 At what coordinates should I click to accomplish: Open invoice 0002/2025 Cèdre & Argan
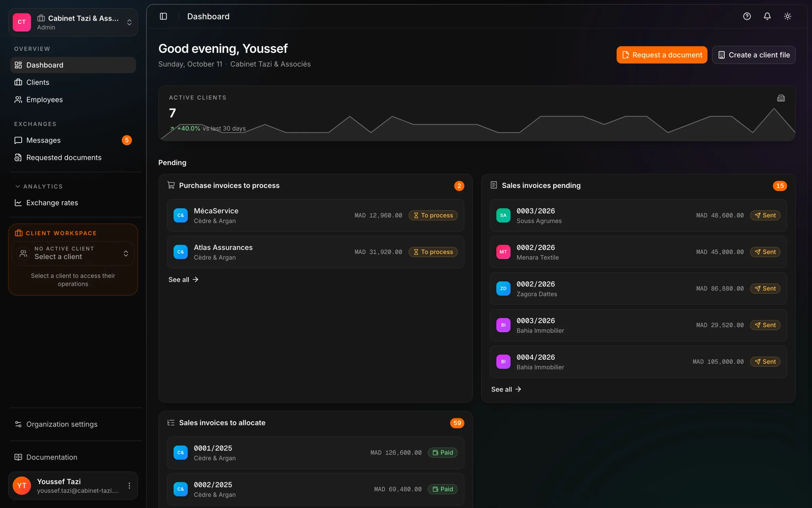pyautogui.click(x=315, y=489)
